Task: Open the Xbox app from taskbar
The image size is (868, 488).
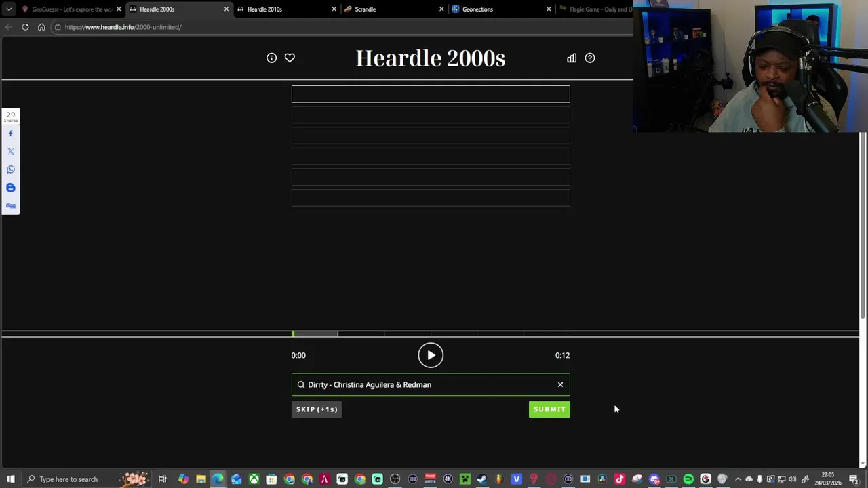Action: (x=254, y=479)
